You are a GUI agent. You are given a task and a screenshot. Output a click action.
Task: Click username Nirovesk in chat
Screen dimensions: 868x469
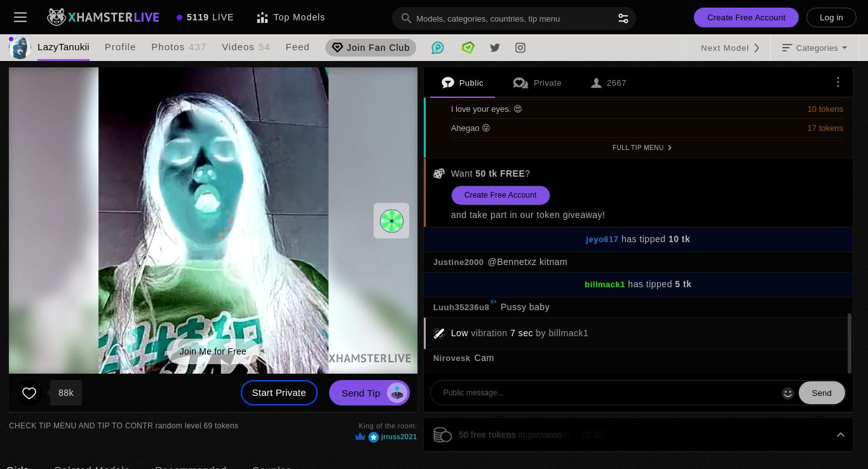click(x=452, y=358)
